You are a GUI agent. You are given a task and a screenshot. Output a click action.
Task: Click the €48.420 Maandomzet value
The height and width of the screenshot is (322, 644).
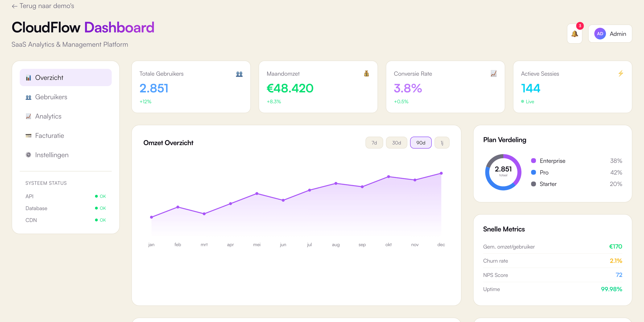(290, 88)
